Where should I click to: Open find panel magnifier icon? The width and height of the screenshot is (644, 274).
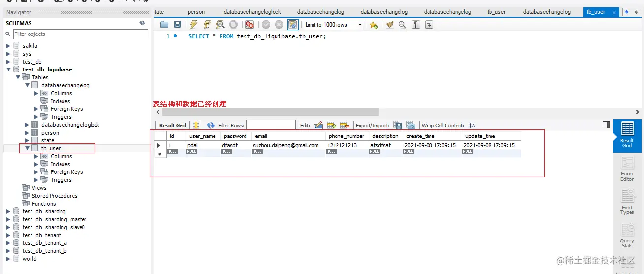click(402, 24)
